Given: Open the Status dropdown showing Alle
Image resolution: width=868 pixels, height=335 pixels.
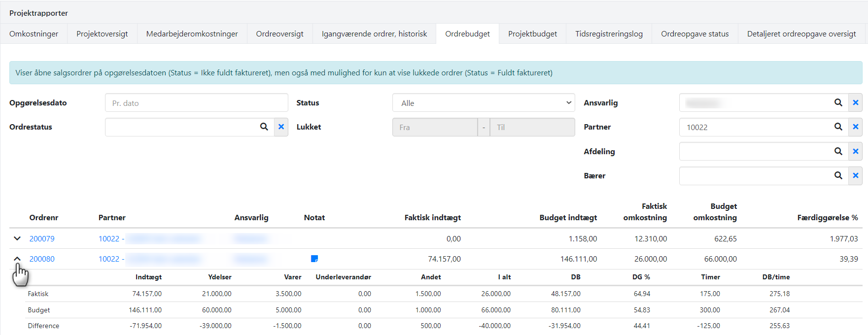Looking at the screenshot, I should (x=484, y=103).
